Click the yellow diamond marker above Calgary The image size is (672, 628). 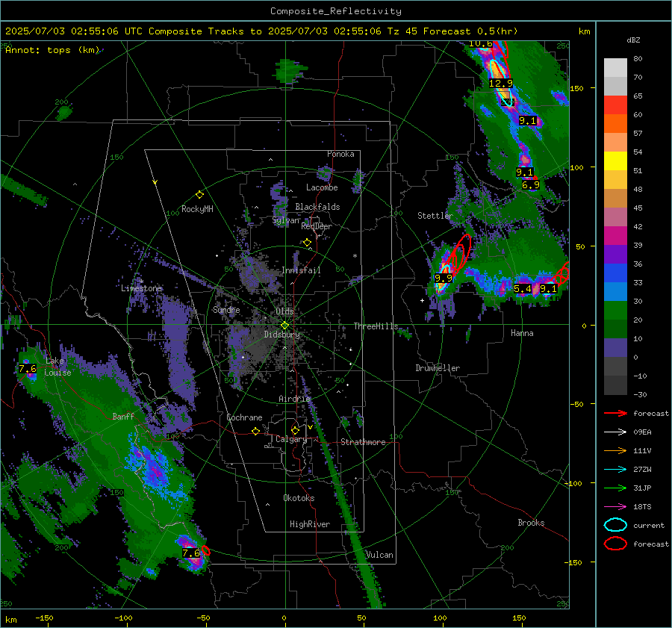pos(295,430)
